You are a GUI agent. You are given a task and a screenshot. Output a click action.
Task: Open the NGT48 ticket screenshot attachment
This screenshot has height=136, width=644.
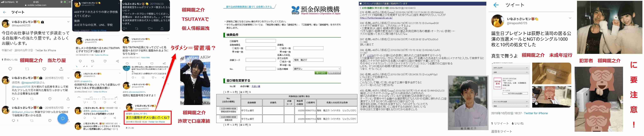coord(511,85)
